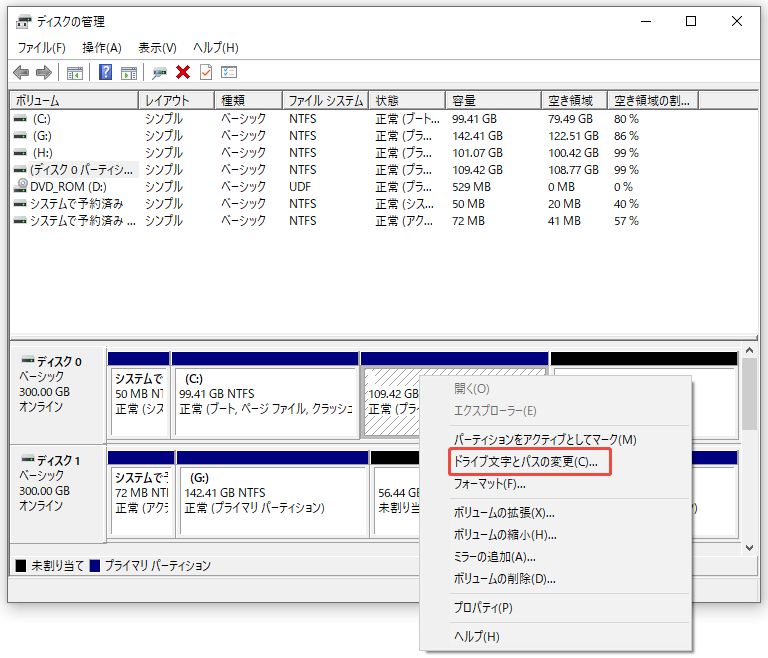Select the ディスク 1 disk label
Screen dimensions: 768x658
tap(58, 461)
